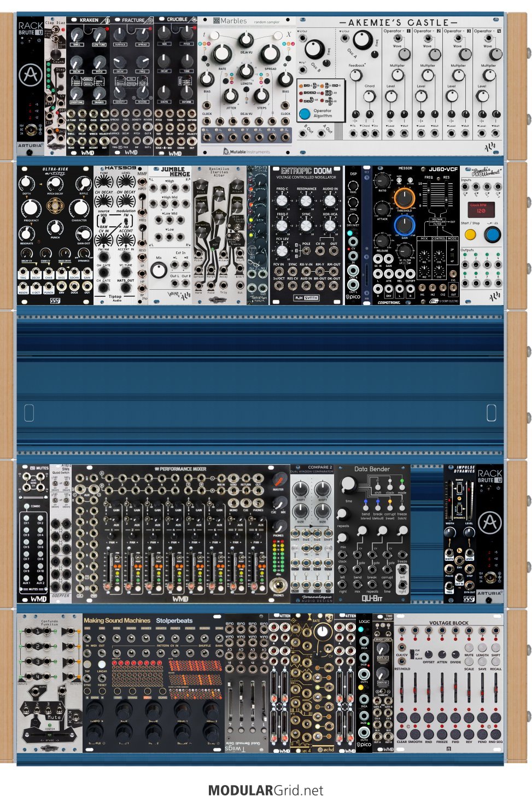The height and width of the screenshot is (802, 532).
Task: Select the Time Warp module
Action: 383,683
